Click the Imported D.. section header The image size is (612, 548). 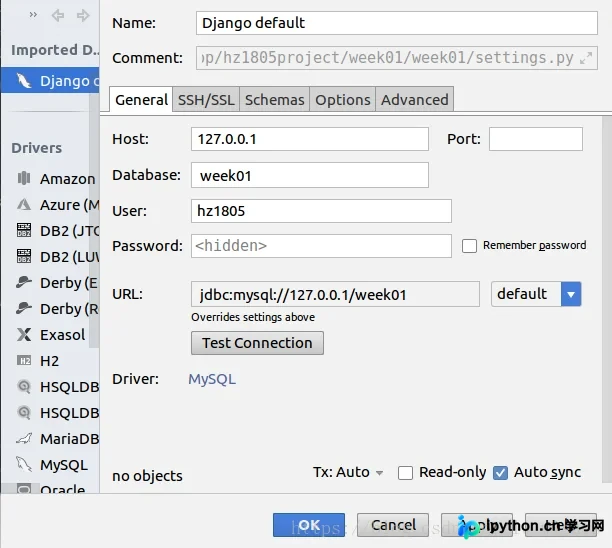(55, 50)
